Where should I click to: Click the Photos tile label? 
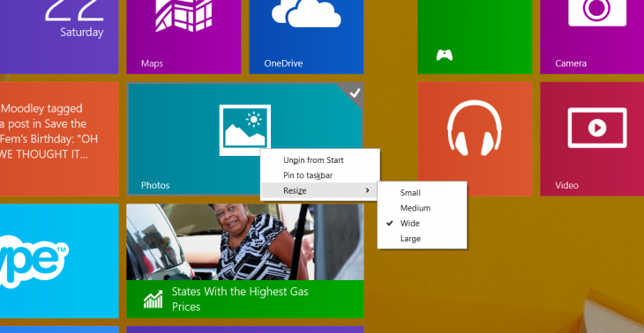pos(155,185)
